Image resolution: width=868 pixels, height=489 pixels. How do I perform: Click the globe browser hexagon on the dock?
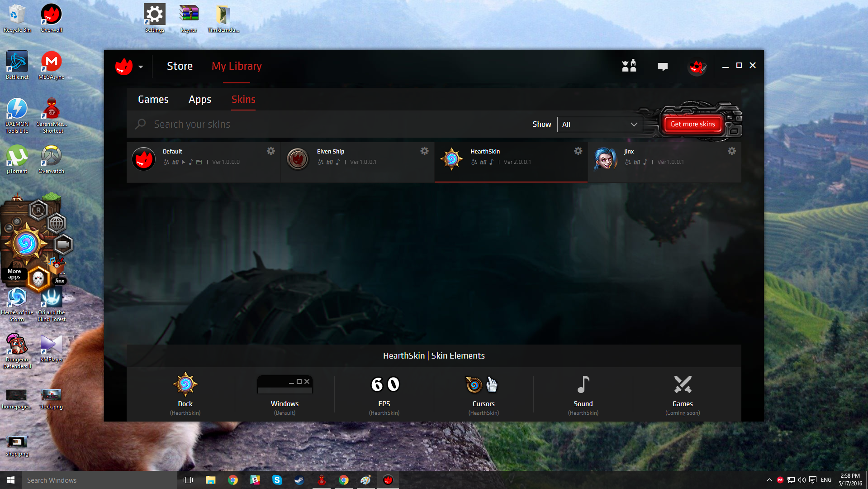[57, 223]
